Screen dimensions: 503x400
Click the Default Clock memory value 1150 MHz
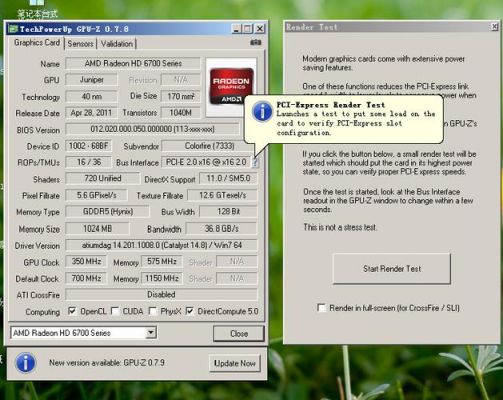coord(162,278)
